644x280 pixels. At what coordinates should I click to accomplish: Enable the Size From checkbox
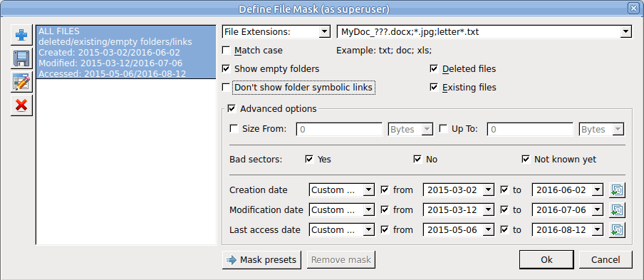(x=234, y=129)
